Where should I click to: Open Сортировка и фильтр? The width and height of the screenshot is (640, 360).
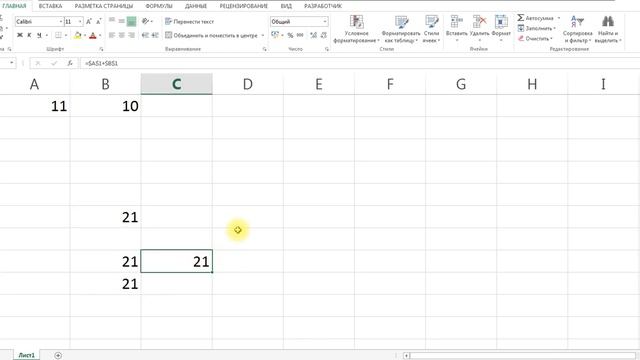coord(578,29)
